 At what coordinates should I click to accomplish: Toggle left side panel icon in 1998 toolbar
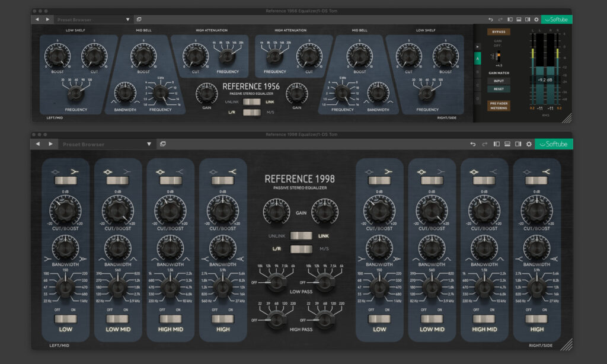click(496, 144)
